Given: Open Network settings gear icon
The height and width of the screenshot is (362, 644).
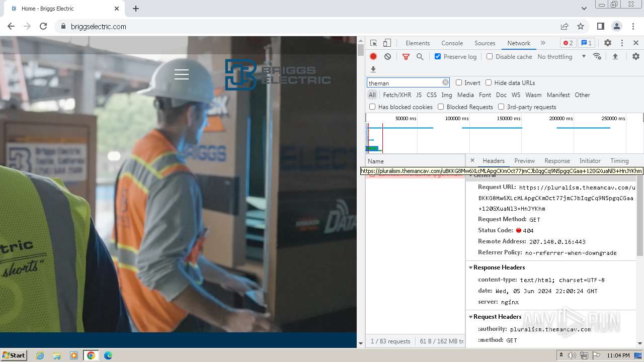Looking at the screenshot, I should tap(636, 56).
